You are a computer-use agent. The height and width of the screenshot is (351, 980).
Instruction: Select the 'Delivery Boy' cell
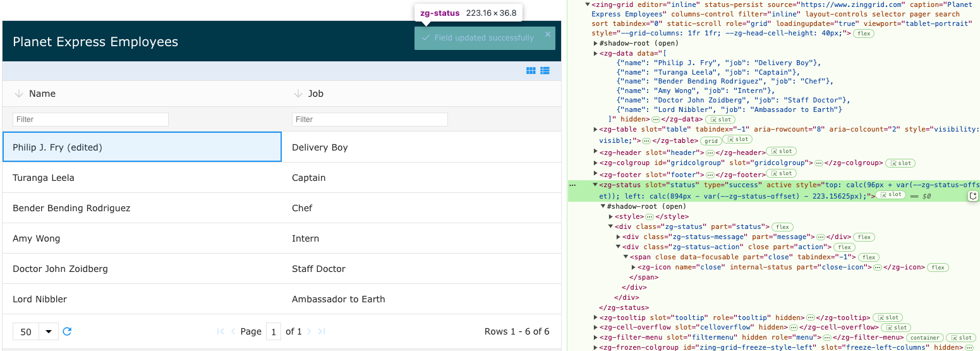[421, 147]
